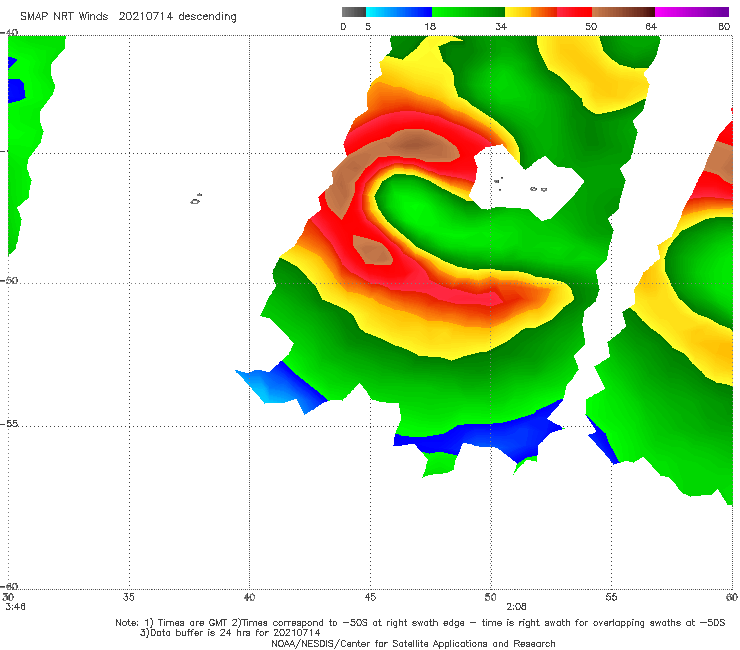Click the longitude axis label 60
The image size is (740, 650).
(x=732, y=597)
